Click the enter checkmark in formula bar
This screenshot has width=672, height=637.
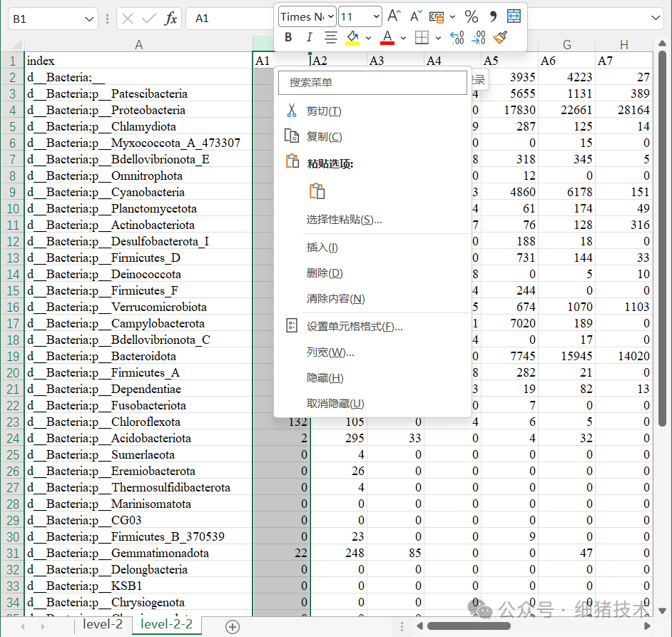pos(148,19)
